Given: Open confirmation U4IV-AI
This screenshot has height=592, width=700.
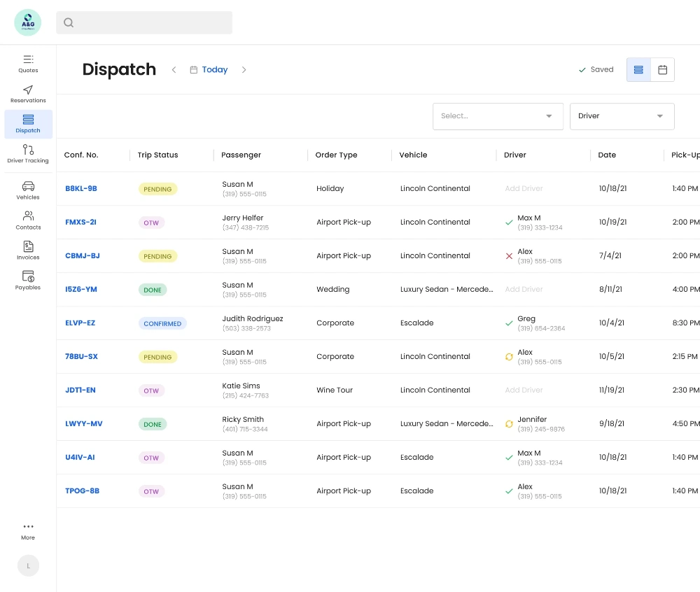Looking at the screenshot, I should (80, 457).
